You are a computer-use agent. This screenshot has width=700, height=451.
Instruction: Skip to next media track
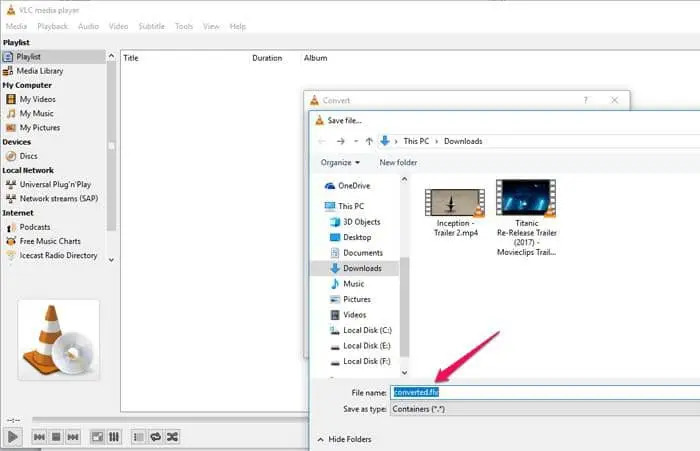75,437
